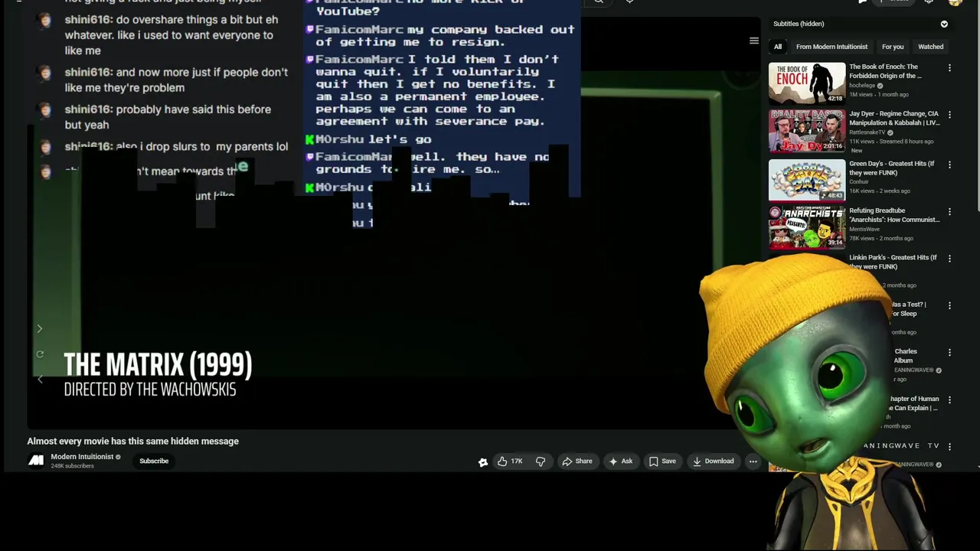Screen dimensions: 980x551
Task: Open options for the 'Charles Album' video
Action: pyautogui.click(x=949, y=353)
